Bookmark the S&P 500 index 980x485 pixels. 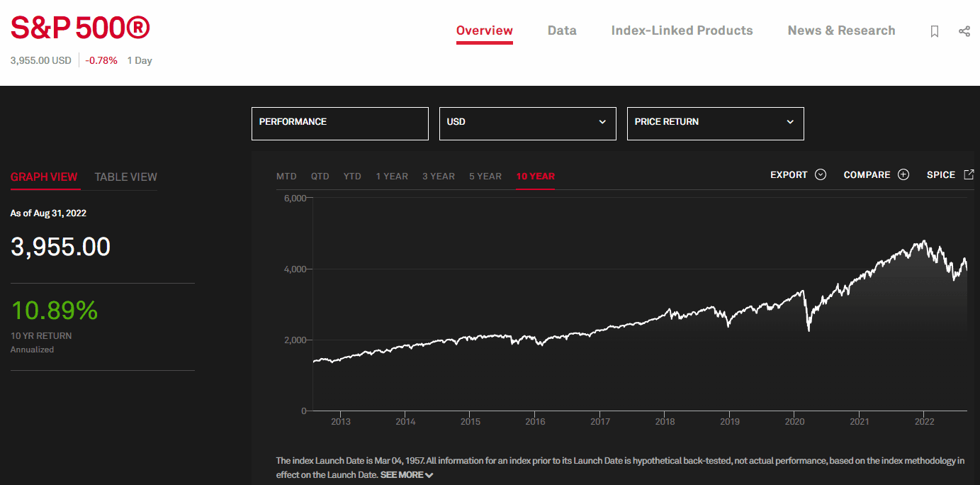(934, 31)
